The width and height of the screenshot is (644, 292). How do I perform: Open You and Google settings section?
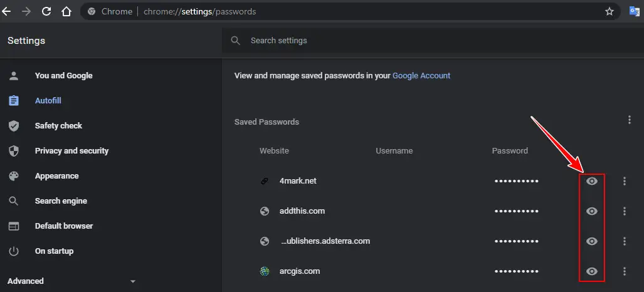[x=64, y=76]
